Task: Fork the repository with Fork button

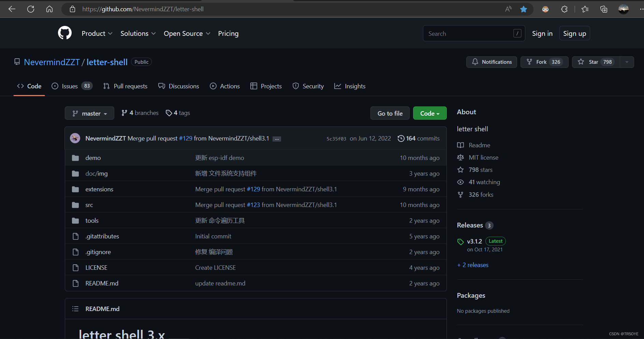Action: (544, 62)
